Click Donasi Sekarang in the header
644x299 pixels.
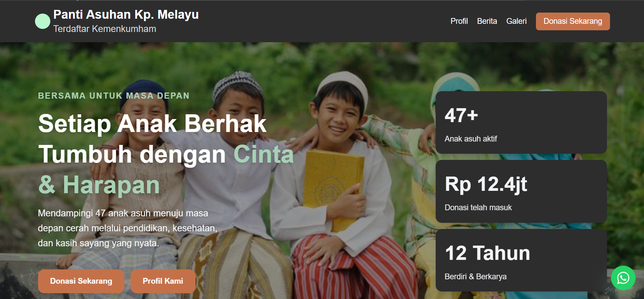573,21
